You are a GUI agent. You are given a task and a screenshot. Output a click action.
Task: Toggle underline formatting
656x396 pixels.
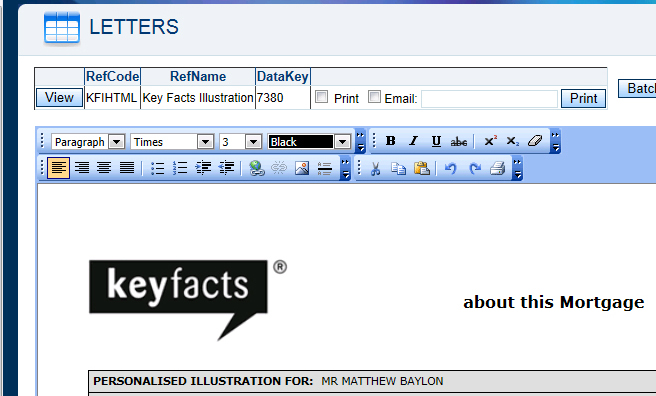click(x=436, y=141)
